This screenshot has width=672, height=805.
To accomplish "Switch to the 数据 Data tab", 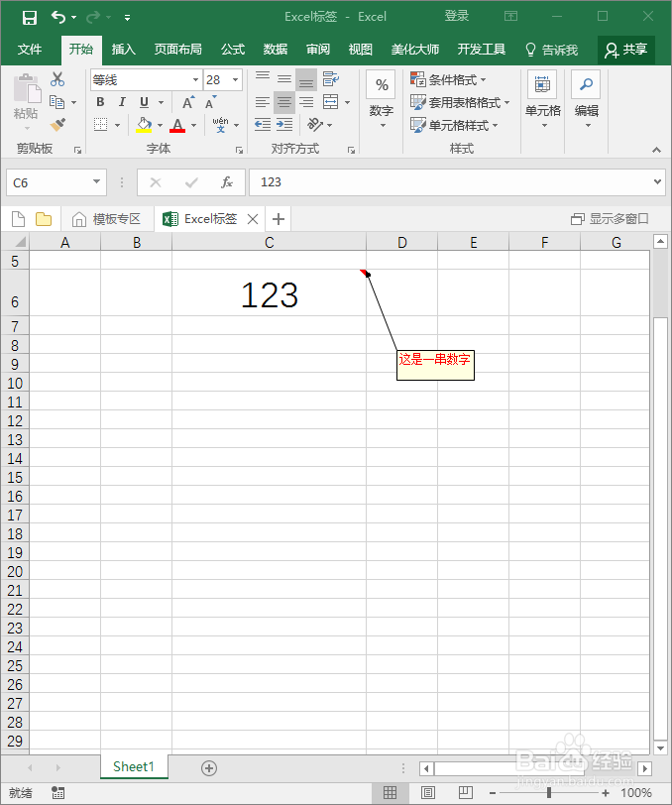I will [276, 50].
